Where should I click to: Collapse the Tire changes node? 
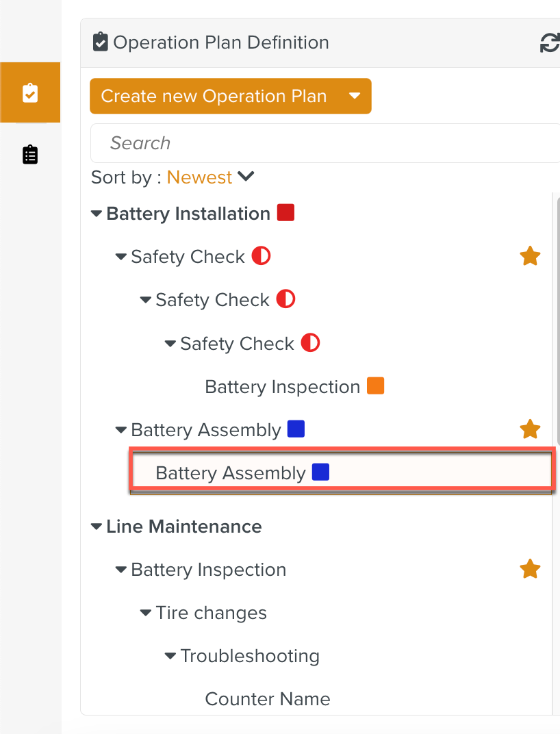pyautogui.click(x=146, y=613)
